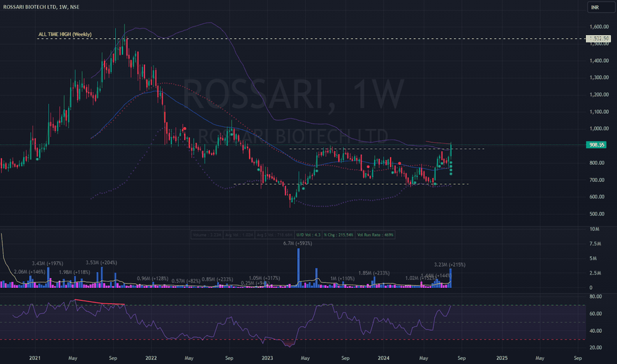
Task: Click the 3.23M (+215%) latest volume label
Action: 450,265
